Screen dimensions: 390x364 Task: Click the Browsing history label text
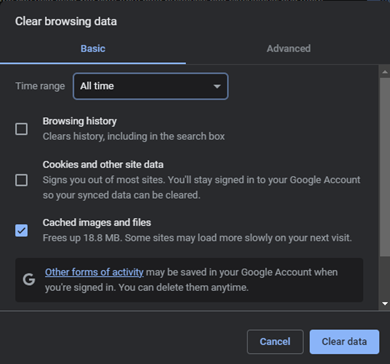coord(80,121)
